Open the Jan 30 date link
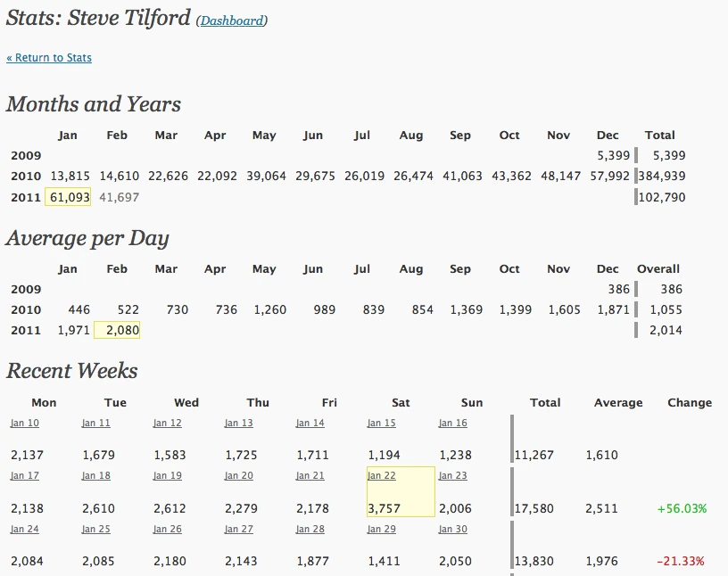Viewport: 728px width, 576px height. (x=452, y=530)
